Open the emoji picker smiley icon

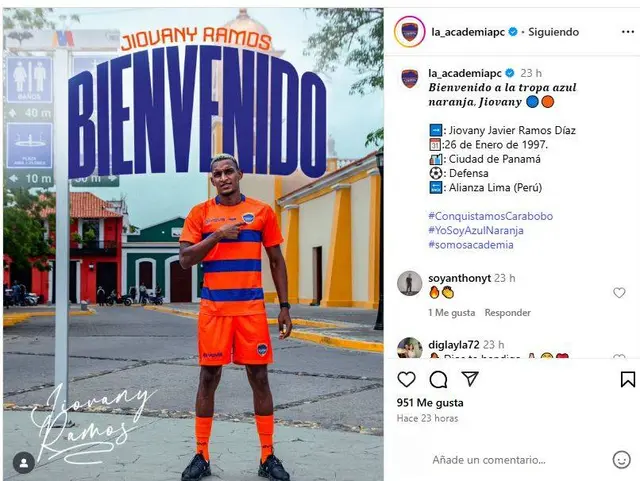pos(622,460)
